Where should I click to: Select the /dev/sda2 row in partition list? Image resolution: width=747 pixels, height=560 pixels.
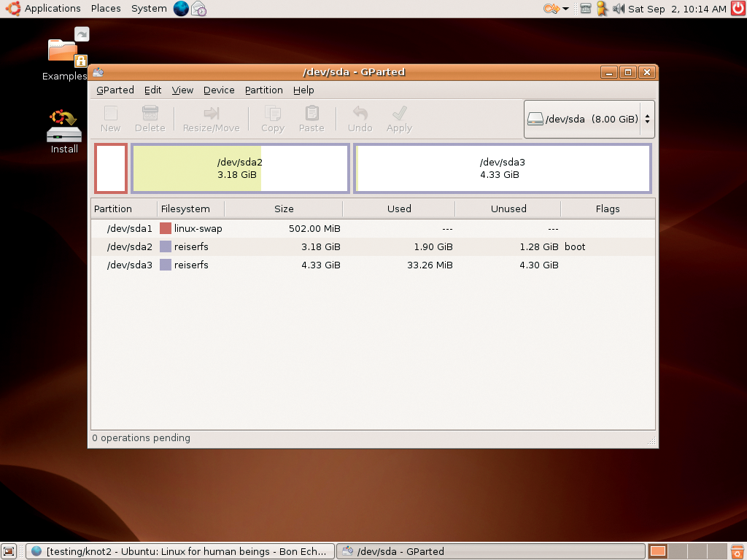point(373,246)
